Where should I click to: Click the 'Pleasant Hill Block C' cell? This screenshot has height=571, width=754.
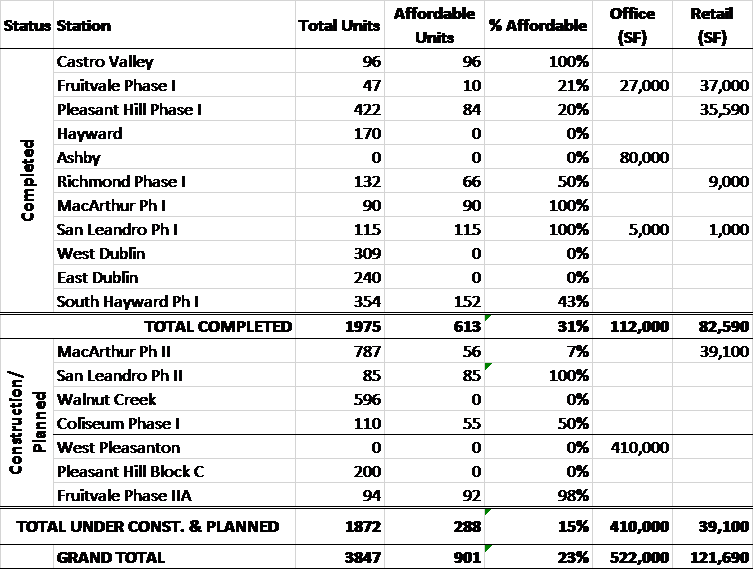(x=174, y=471)
